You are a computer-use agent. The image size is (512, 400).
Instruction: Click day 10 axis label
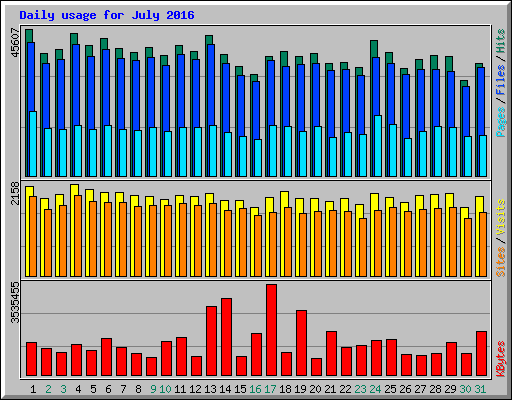[x=165, y=389]
